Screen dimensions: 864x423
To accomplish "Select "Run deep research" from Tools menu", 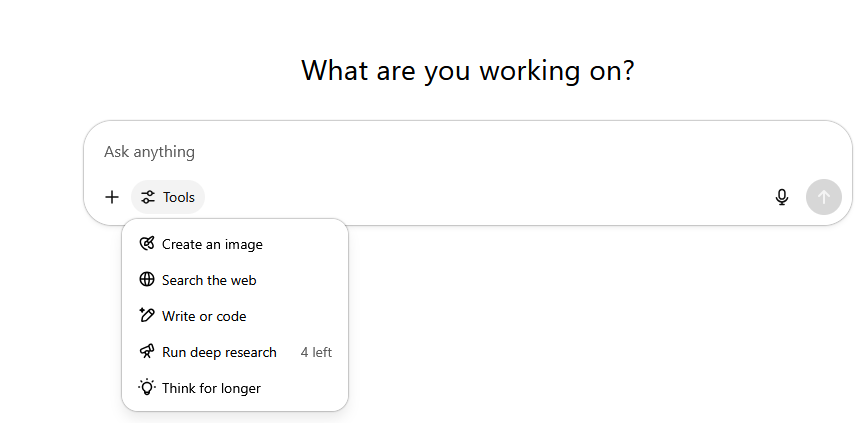I will click(219, 352).
